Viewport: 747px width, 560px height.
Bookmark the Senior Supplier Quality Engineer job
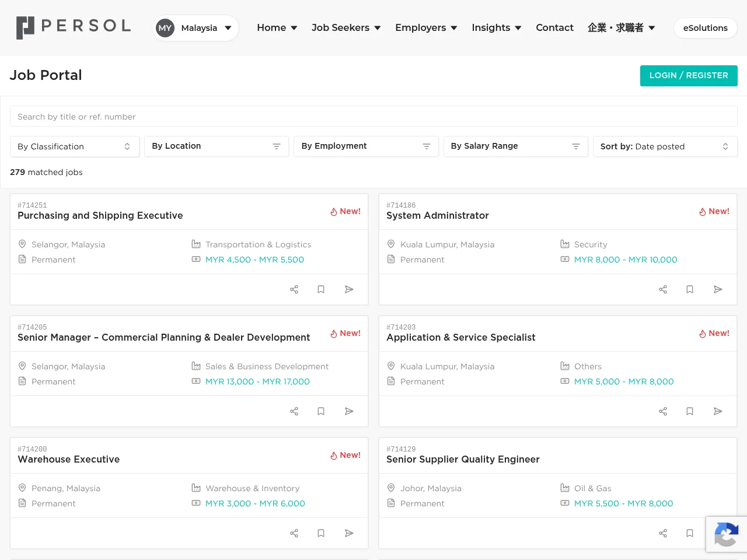click(690, 533)
